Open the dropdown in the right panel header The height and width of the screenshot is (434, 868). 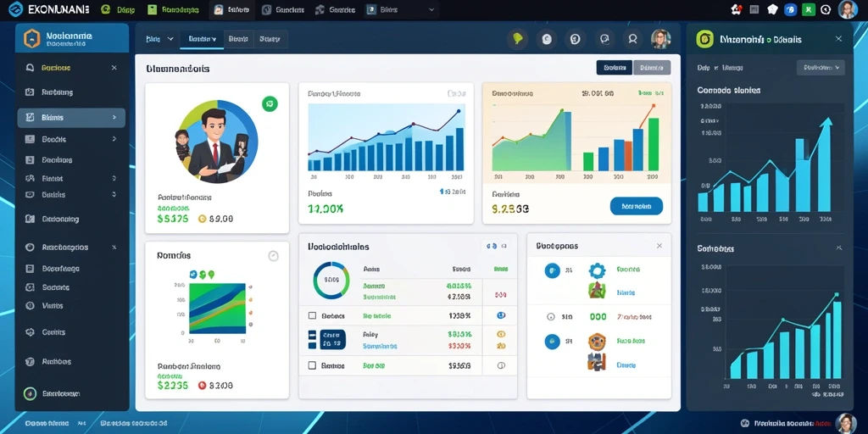coord(821,68)
